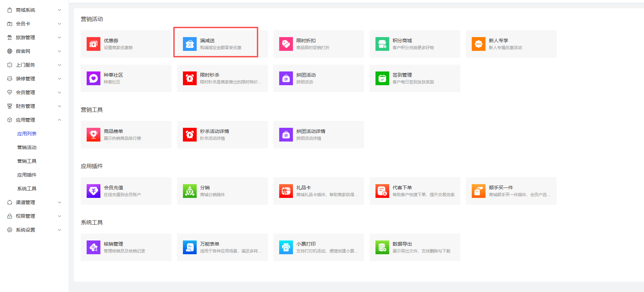
Task: Click the red coupon (优惠券) icon
Action: click(93, 44)
